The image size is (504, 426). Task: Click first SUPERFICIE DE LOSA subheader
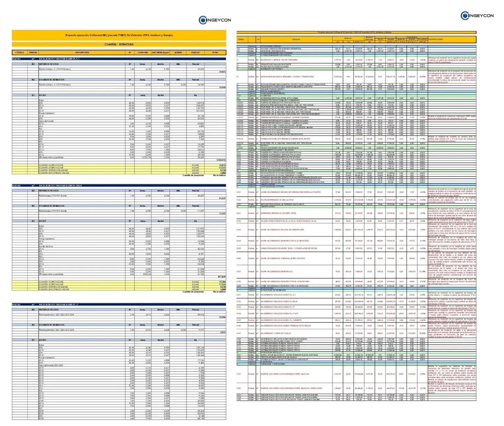pyautogui.click(x=49, y=64)
